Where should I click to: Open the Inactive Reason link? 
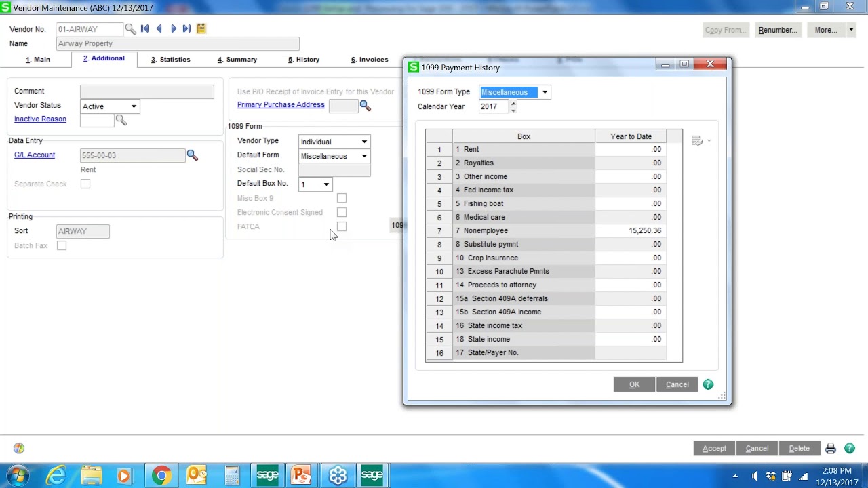coord(40,119)
